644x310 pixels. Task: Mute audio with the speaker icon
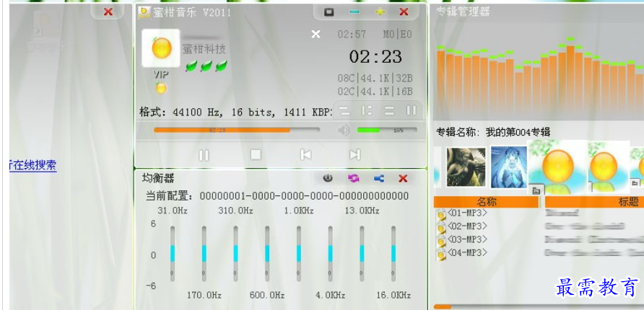coord(344,130)
